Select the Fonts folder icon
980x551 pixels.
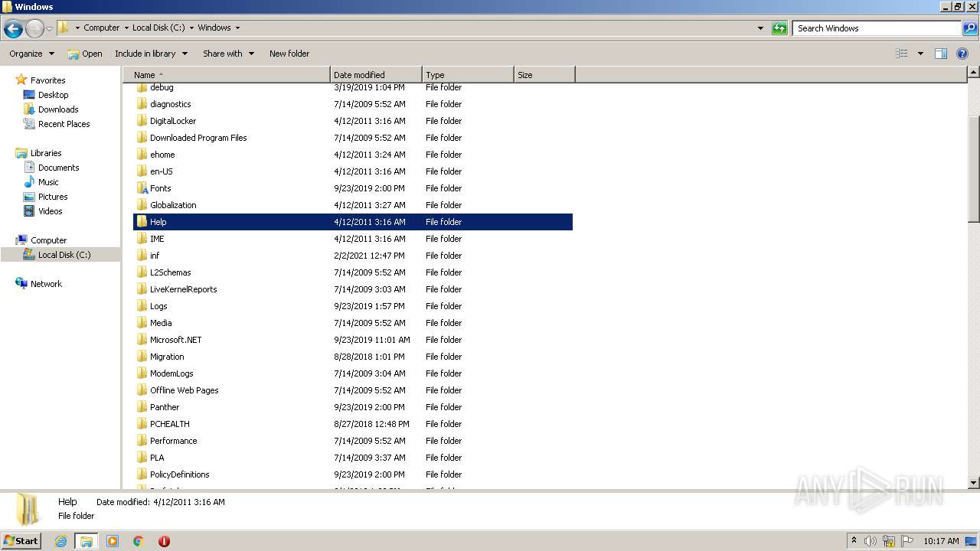click(x=142, y=188)
